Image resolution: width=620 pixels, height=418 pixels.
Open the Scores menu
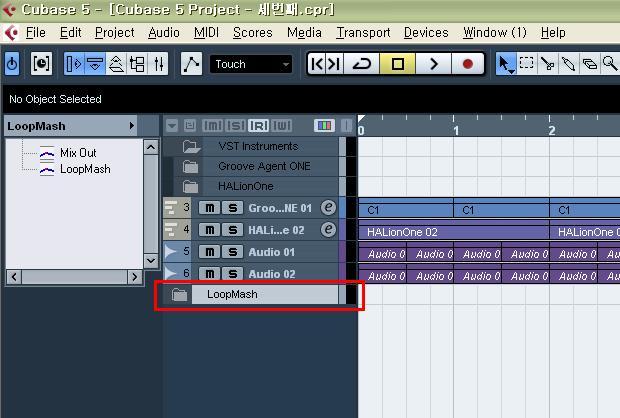[x=253, y=32]
